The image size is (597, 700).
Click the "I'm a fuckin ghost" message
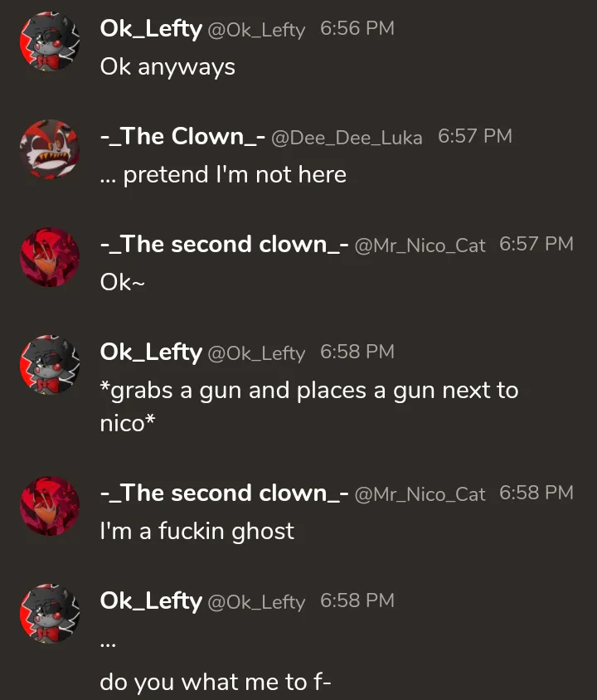click(197, 532)
